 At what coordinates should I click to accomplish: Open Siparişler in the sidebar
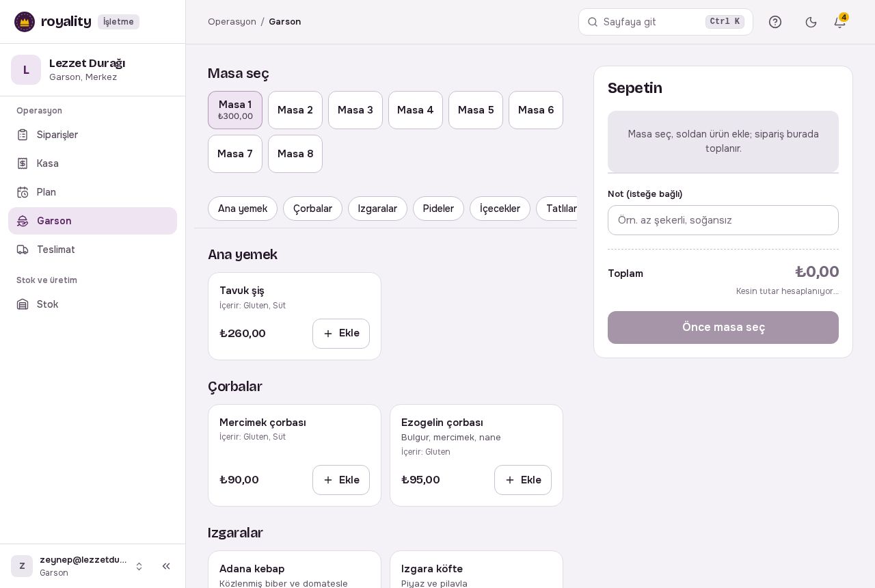pos(92,135)
